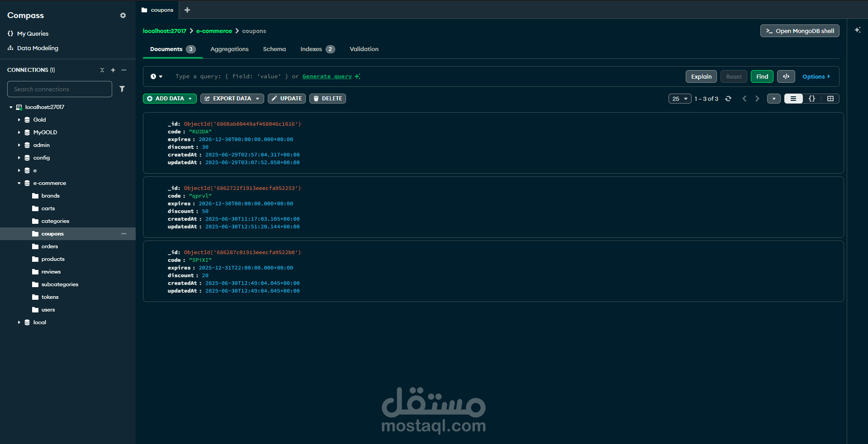Switch to the Aggregations tab
The height and width of the screenshot is (444, 868).
point(229,49)
